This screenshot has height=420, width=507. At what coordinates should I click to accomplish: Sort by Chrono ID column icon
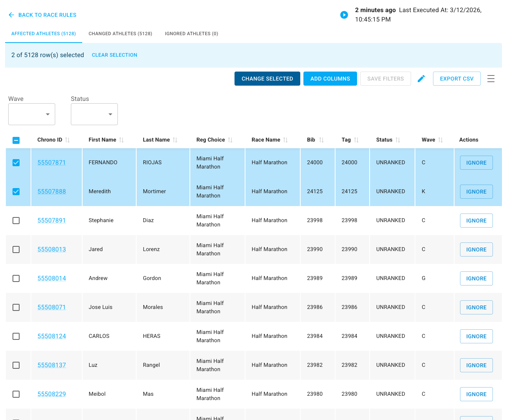point(67,140)
